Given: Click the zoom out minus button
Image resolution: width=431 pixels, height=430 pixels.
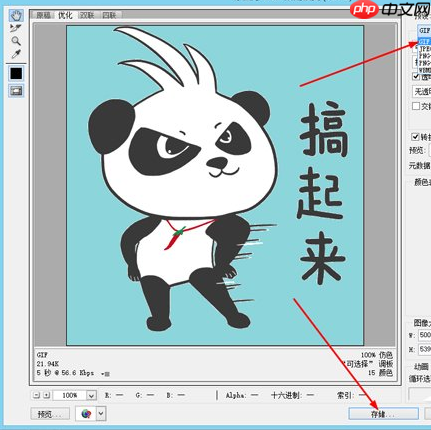Looking at the screenshot, I should point(36,395).
